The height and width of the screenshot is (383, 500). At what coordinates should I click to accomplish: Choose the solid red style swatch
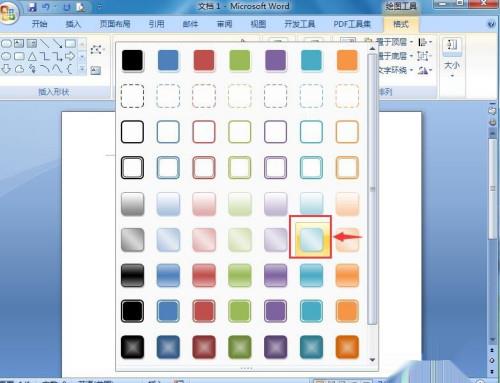(x=204, y=60)
